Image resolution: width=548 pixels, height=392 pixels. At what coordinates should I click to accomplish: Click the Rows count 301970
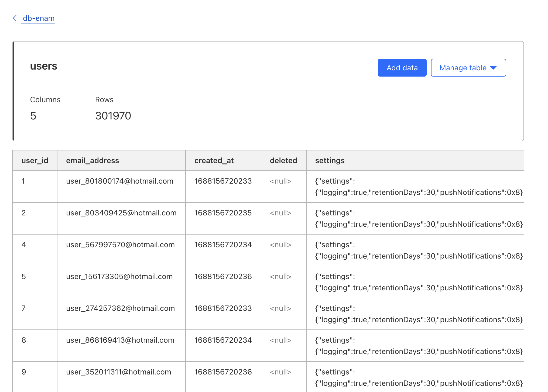(x=113, y=116)
